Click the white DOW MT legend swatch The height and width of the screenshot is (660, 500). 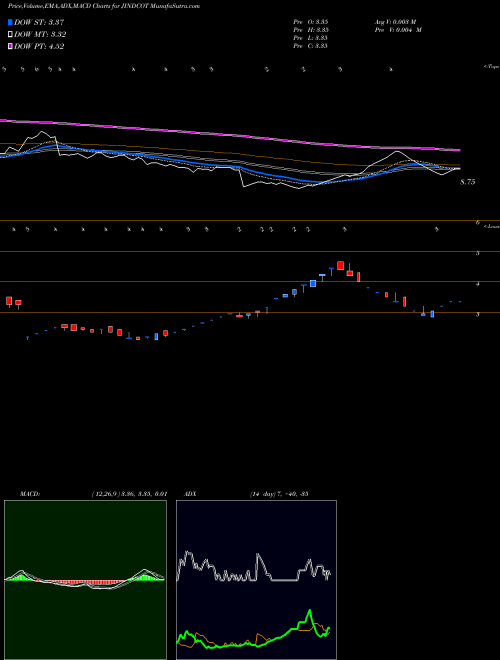coord(11,35)
